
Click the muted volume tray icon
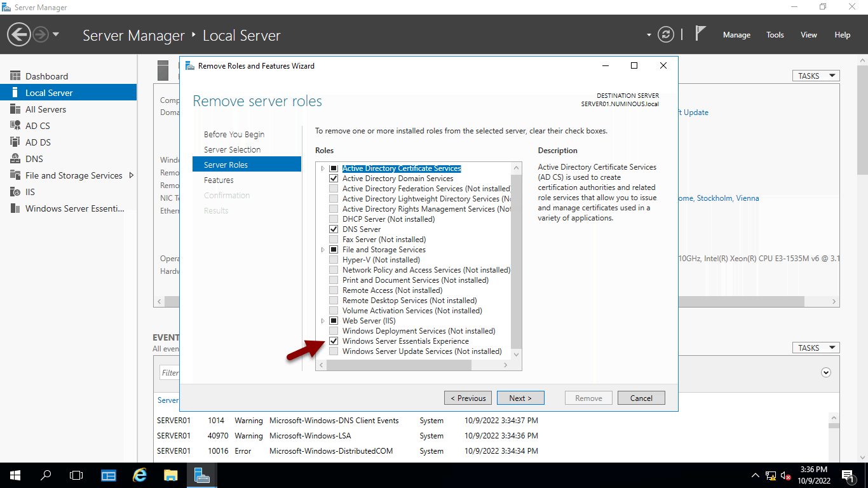(786, 475)
